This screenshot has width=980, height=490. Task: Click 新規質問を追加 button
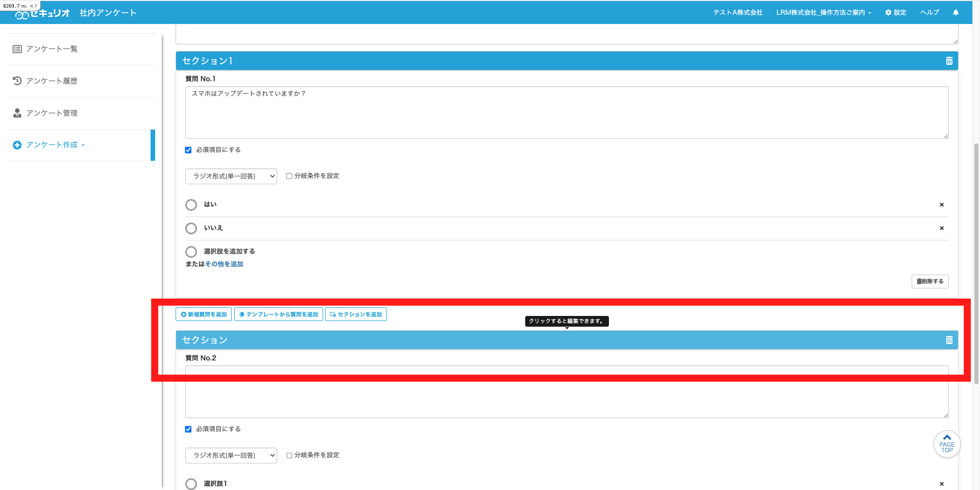[204, 314]
